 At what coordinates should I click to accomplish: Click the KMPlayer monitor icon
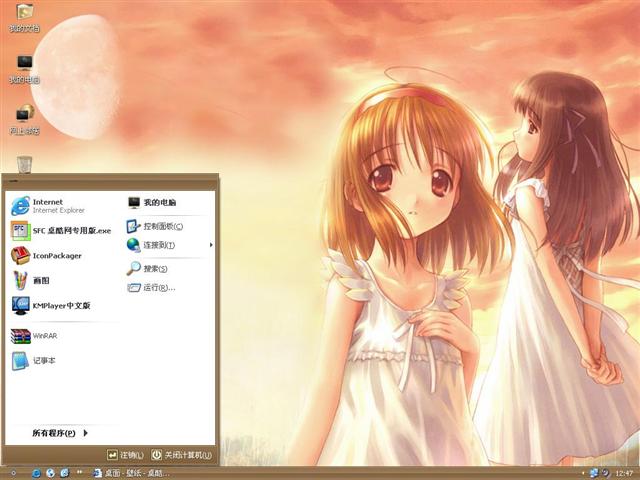click(x=20, y=305)
